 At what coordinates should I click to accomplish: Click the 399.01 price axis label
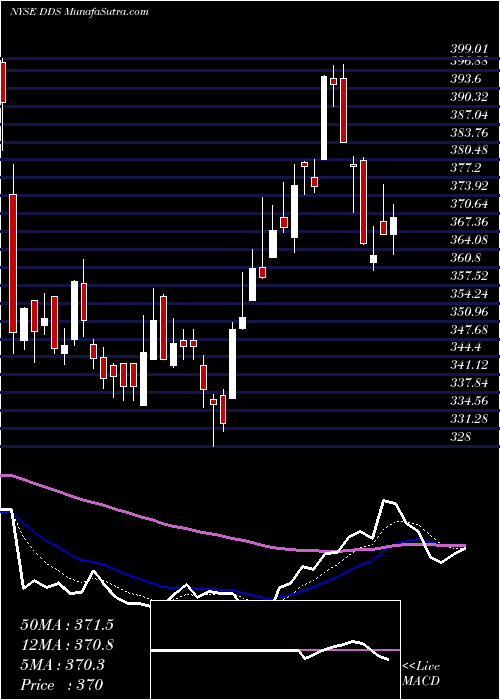pos(469,48)
